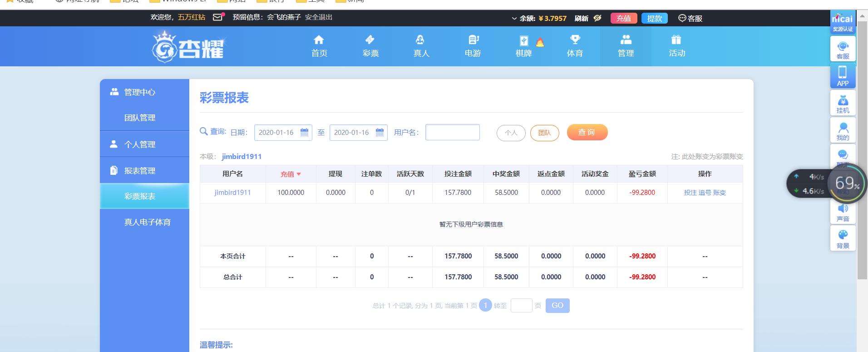The image size is (868, 352).
Task: Go to 首页 in the navigation bar
Action: point(319,46)
